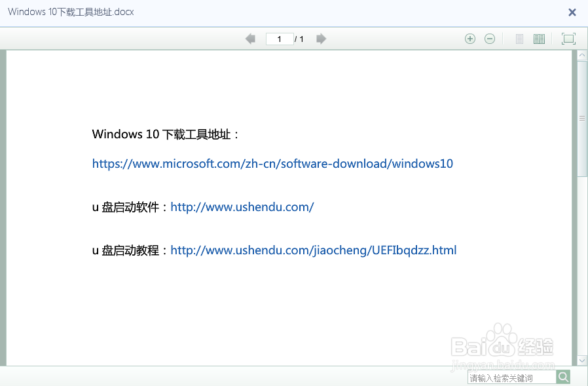Go to the next page arrow
The width and height of the screenshot is (588, 386).
coord(321,39)
